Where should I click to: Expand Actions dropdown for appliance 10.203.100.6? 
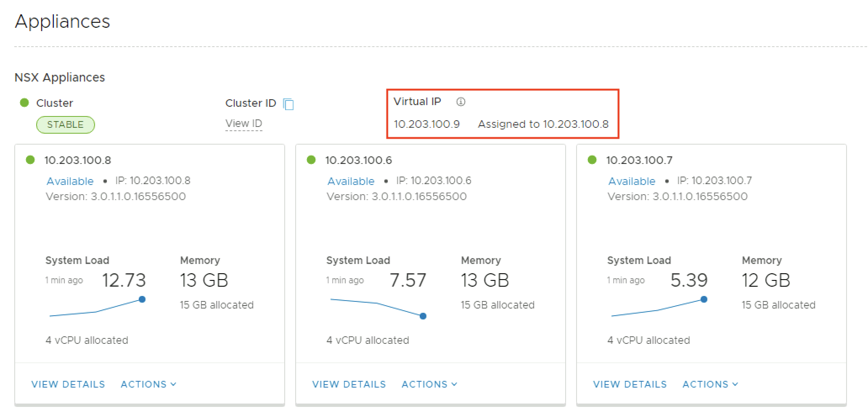coord(429,384)
